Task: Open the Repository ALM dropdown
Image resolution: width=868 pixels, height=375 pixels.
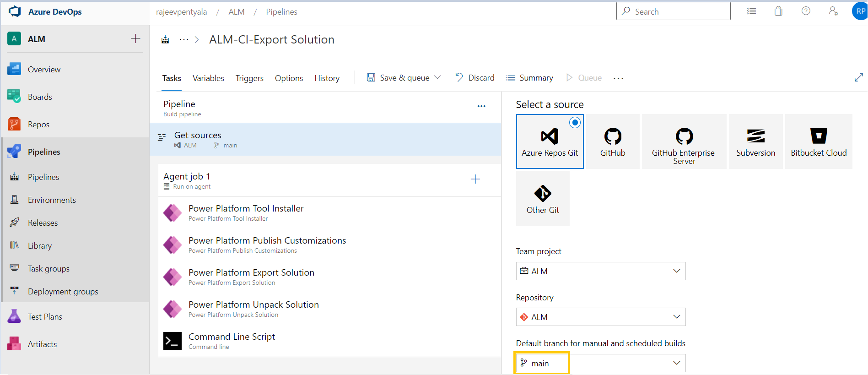Action: pos(600,317)
